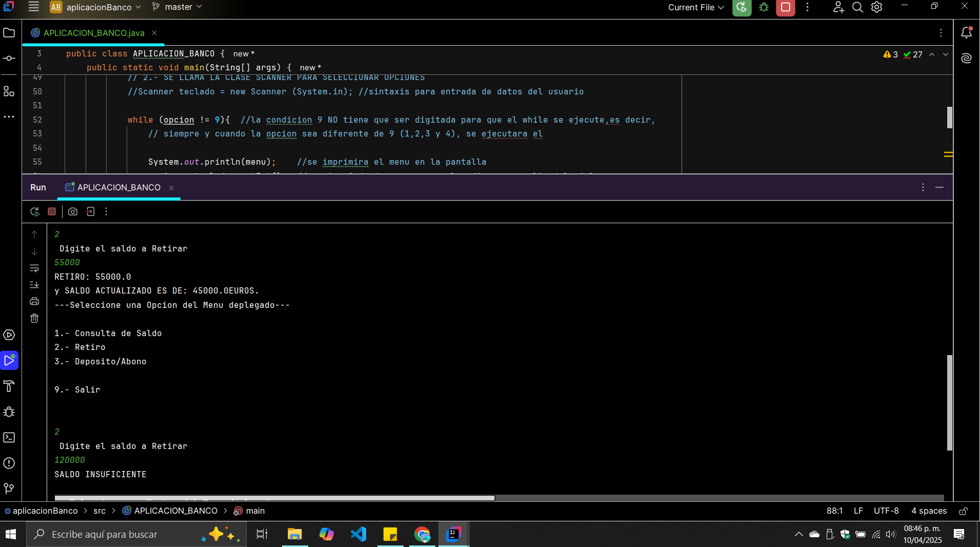Click the 3 warnings inspection indicator
Screen dimensions: 980x547
tap(891, 54)
